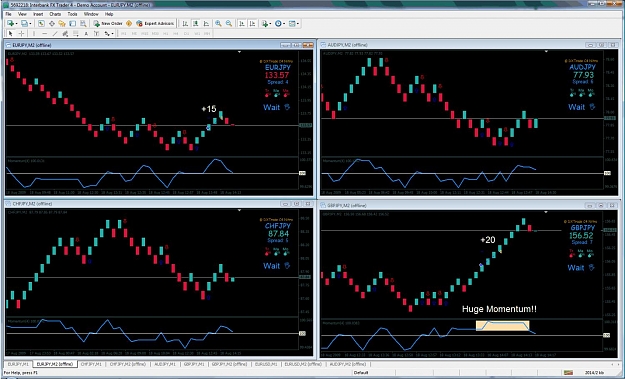Screen dimensions: 625x379
Task: Open the Terminal panel icon
Action: (72, 24)
